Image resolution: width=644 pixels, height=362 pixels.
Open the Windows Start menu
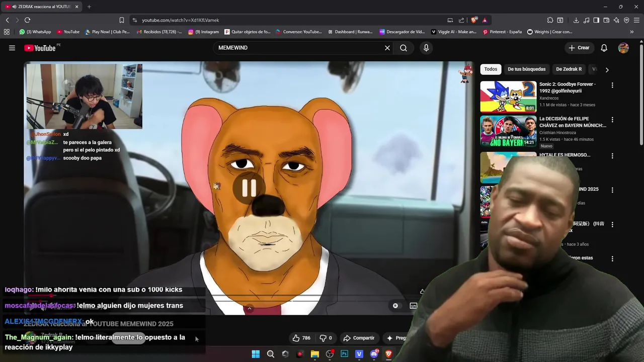(256, 354)
